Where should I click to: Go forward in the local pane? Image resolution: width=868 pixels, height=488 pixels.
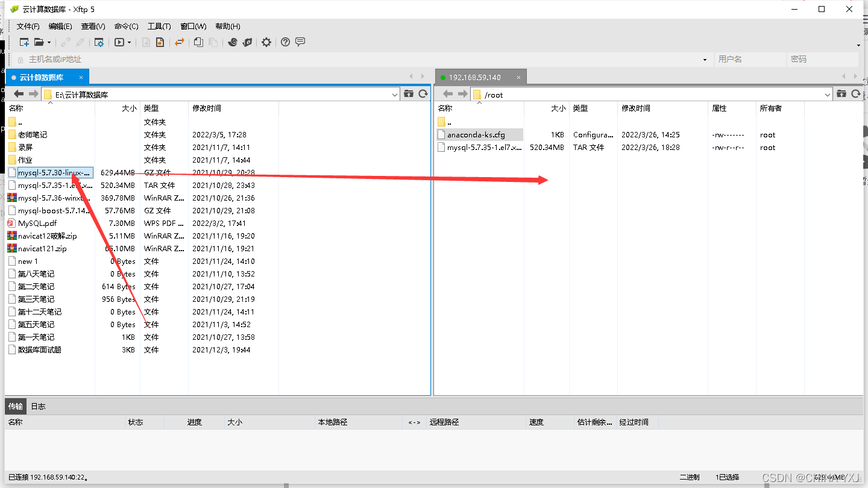[x=33, y=94]
